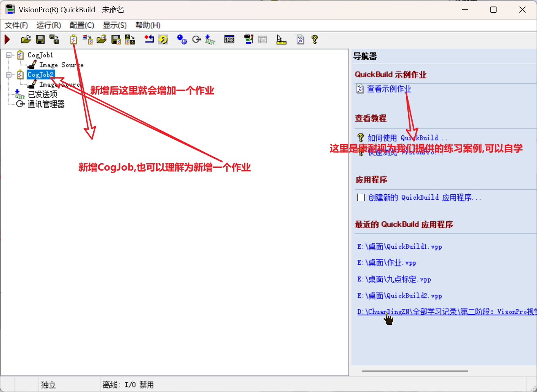Open the blue gears configuration icon
The image size is (537, 392).
182,40
